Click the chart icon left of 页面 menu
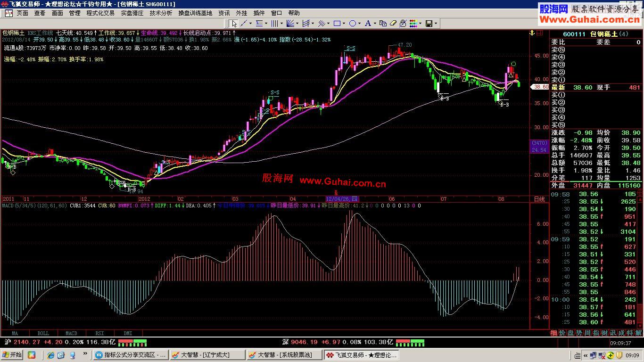The height and width of the screenshot is (362, 644). point(8,13)
